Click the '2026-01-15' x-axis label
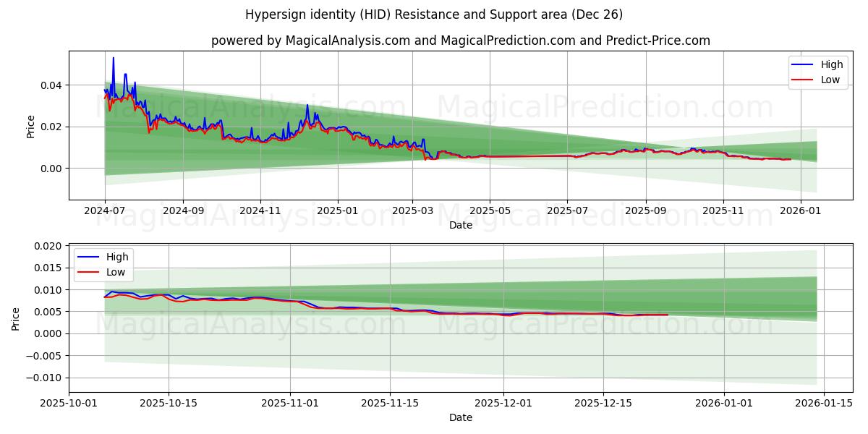The height and width of the screenshot is (434, 868). [x=823, y=404]
